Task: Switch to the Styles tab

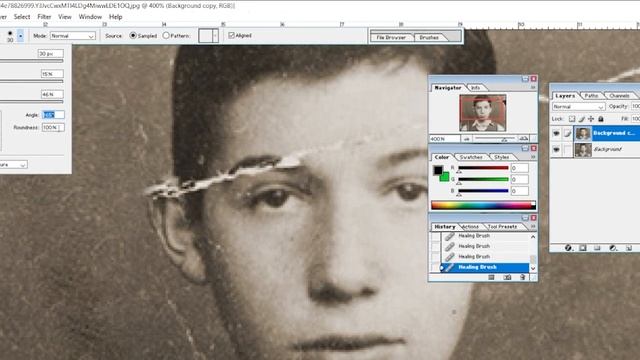Action: pos(502,157)
